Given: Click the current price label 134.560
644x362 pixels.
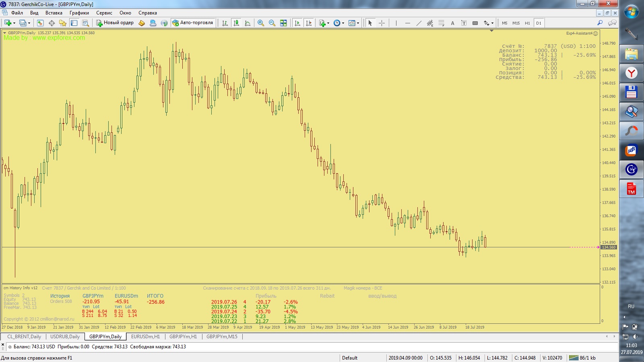Looking at the screenshot, I should pos(609,247).
